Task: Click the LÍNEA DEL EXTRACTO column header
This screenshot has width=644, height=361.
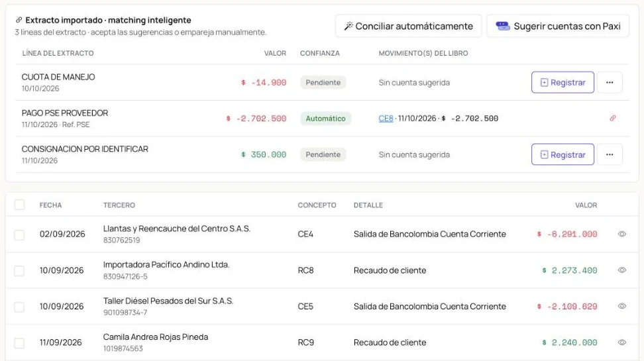Action: (58, 53)
